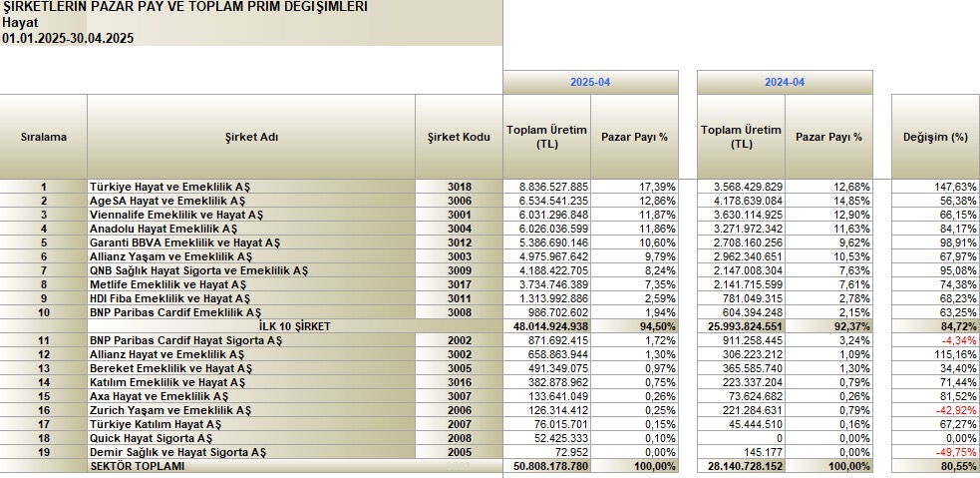Click the date range 01.01.2025-30.04.2025

click(68, 38)
